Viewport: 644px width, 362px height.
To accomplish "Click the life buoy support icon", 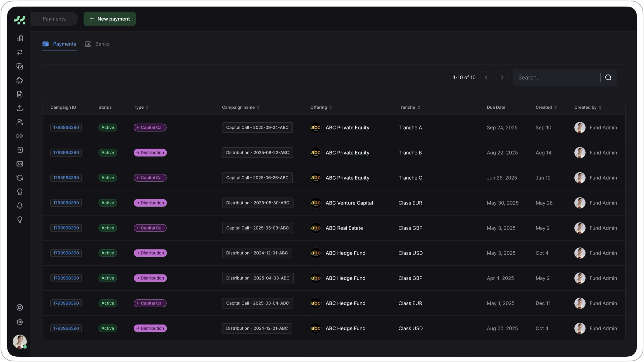I will point(20,308).
